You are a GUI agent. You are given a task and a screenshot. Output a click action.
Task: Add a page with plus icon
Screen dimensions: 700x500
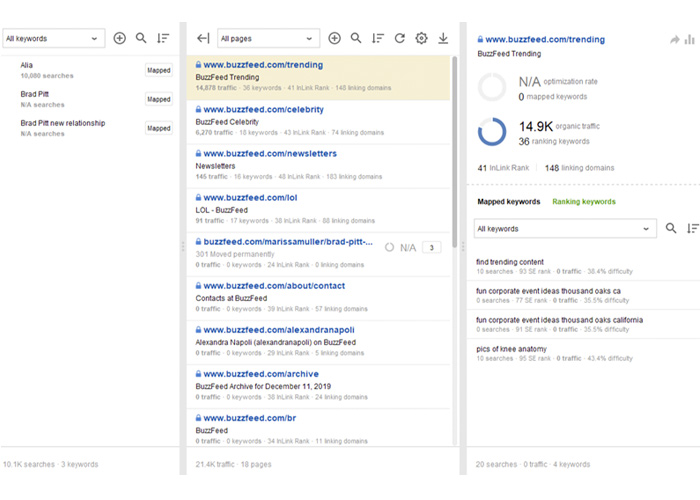(334, 38)
